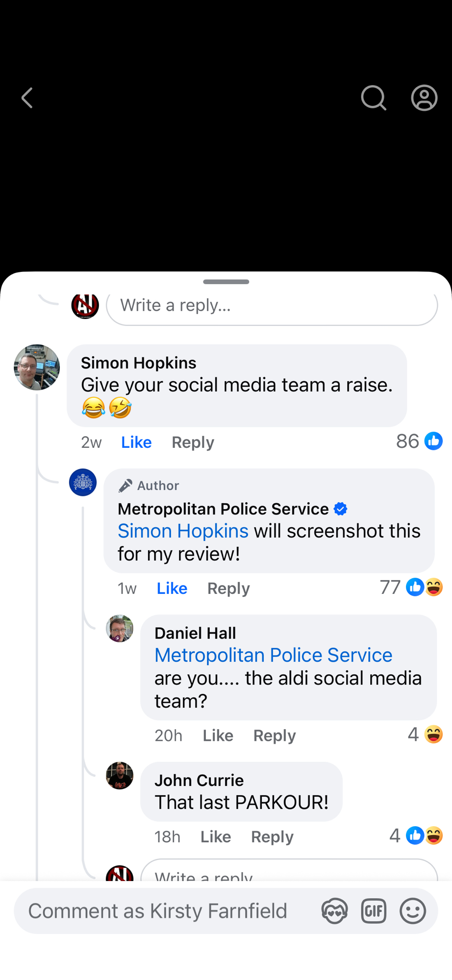Open Metropolitan Police Service mention in Daniel's comment
Viewport: 452px width, 980px height.
pos(273,655)
